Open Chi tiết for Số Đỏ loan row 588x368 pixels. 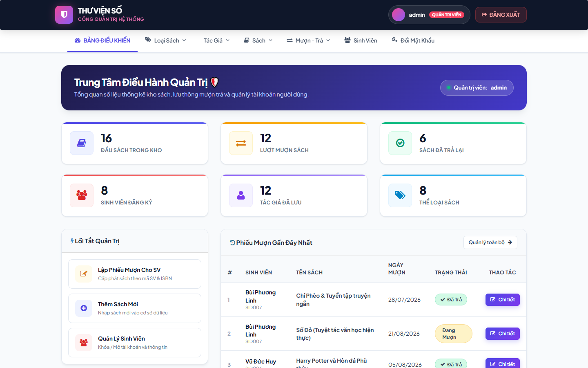[x=503, y=334]
